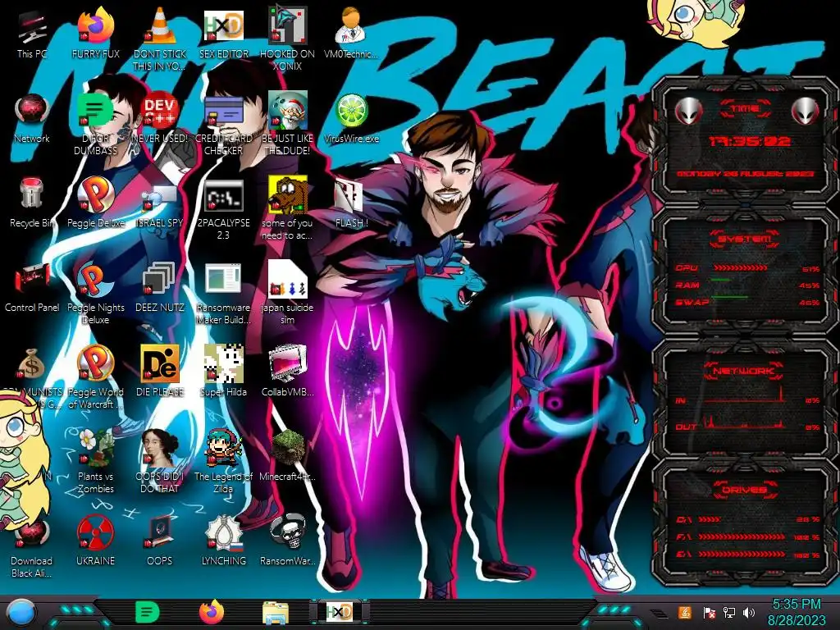Open the green chat app on taskbar
Image resolution: width=840 pixels, height=630 pixels.
148,612
